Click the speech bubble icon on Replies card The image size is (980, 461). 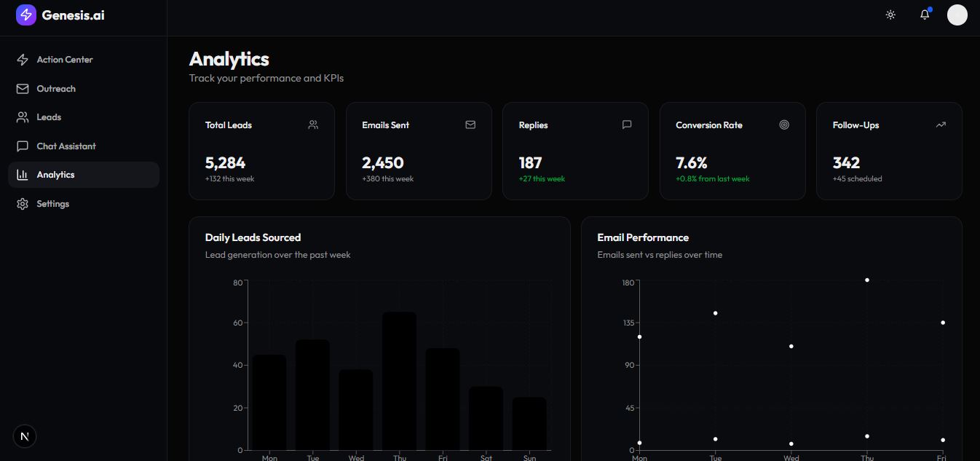click(x=627, y=125)
